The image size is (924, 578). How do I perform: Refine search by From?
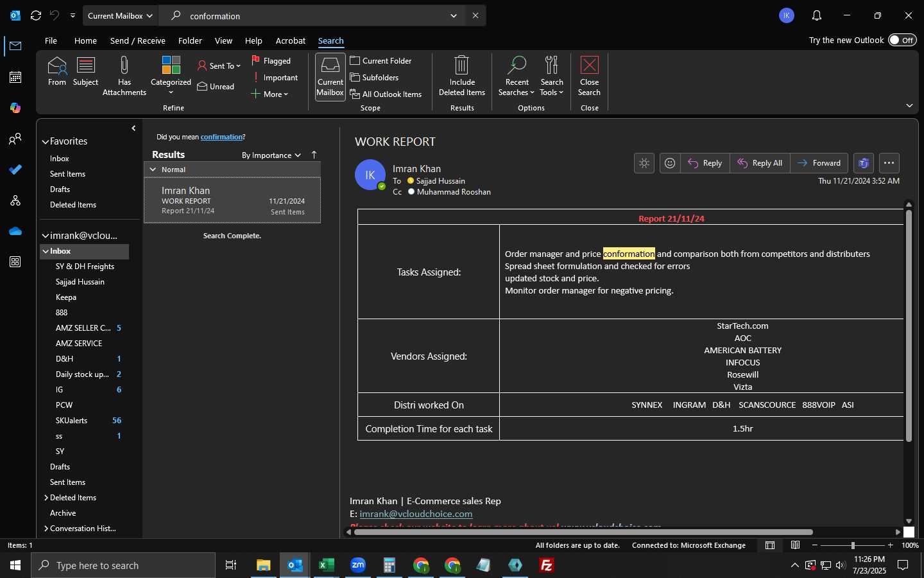[57, 71]
